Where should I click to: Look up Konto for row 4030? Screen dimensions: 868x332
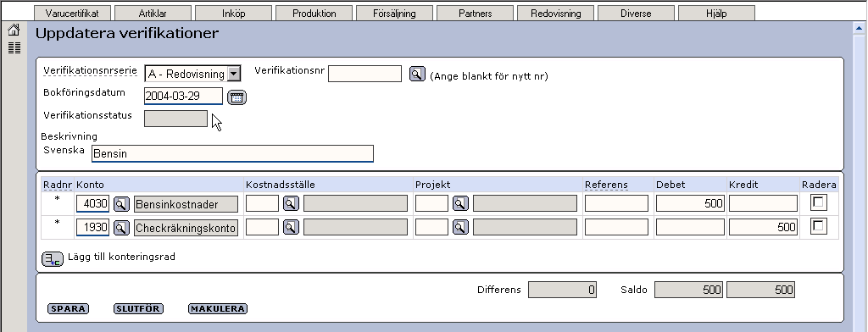121,204
